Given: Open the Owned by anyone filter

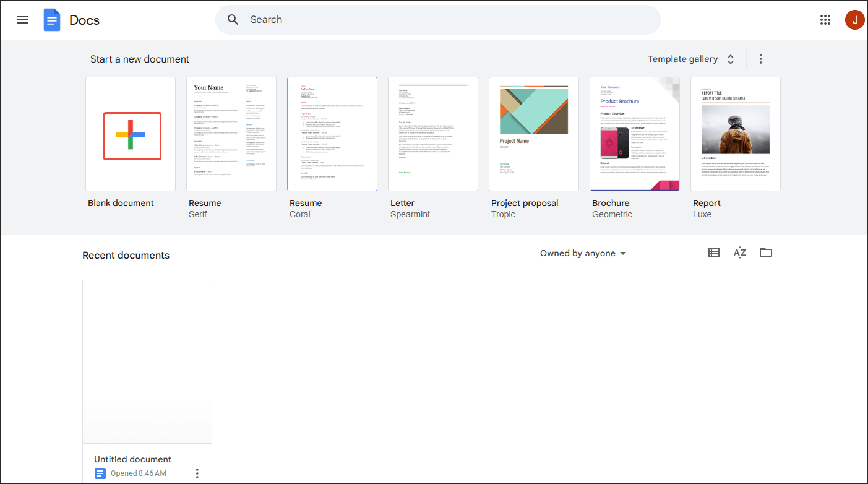Looking at the screenshot, I should pos(582,253).
